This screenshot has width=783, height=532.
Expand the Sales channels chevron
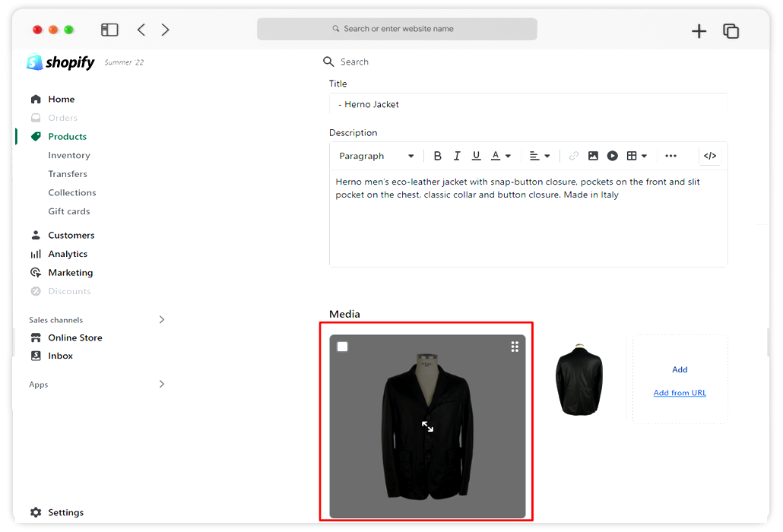click(x=161, y=319)
